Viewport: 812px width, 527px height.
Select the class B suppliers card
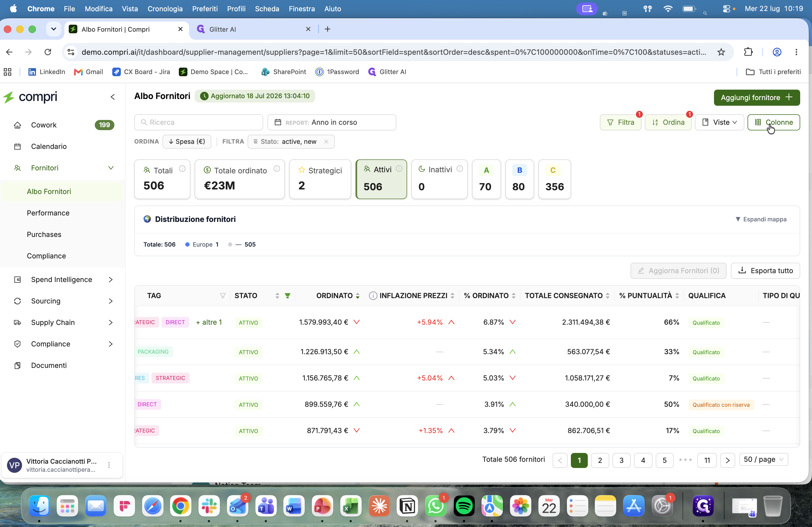[x=519, y=179]
